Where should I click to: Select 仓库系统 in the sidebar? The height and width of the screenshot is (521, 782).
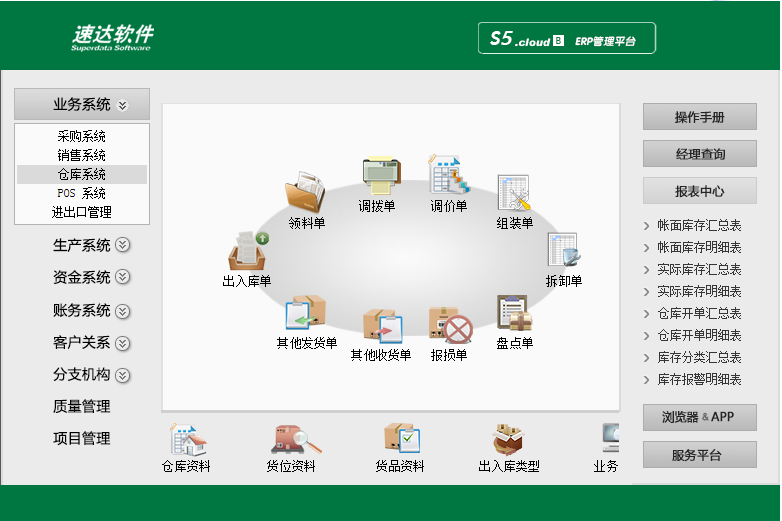(82, 174)
